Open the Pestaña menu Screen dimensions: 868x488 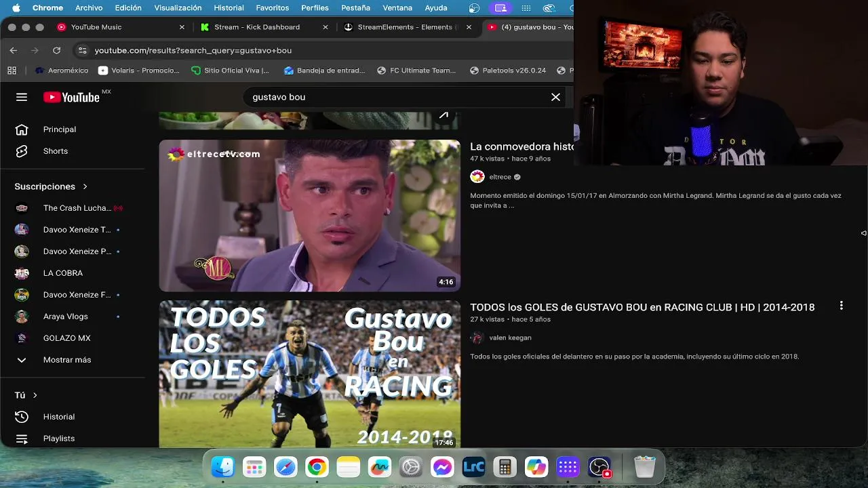[355, 8]
